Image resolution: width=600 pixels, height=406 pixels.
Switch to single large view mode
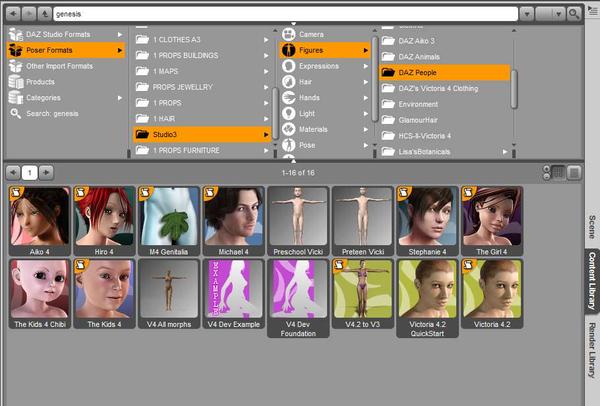(x=574, y=173)
